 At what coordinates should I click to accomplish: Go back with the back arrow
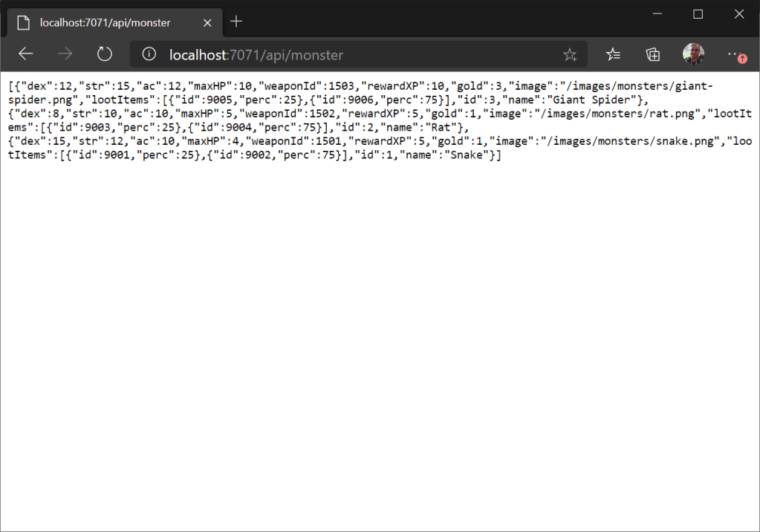(x=26, y=54)
